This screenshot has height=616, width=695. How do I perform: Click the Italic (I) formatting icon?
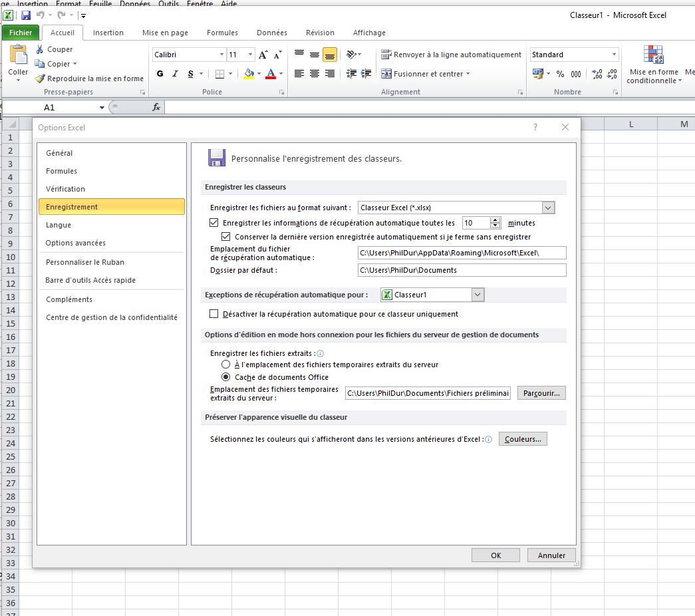pyautogui.click(x=176, y=74)
